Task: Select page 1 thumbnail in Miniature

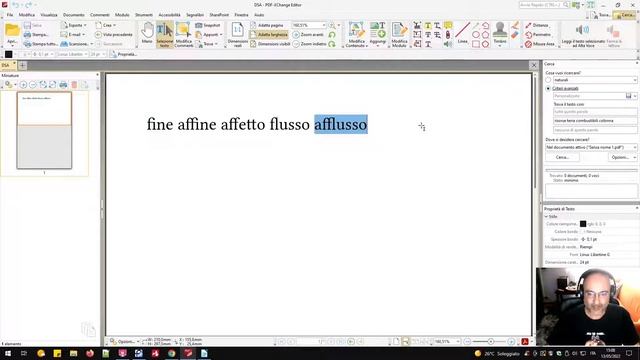Action: 44,130
